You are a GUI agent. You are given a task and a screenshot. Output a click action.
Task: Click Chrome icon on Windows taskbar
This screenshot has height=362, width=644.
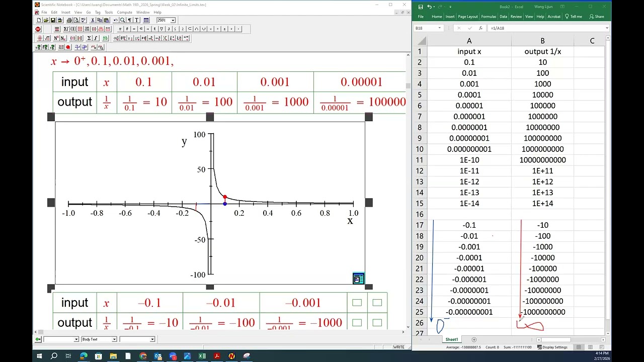click(143, 356)
